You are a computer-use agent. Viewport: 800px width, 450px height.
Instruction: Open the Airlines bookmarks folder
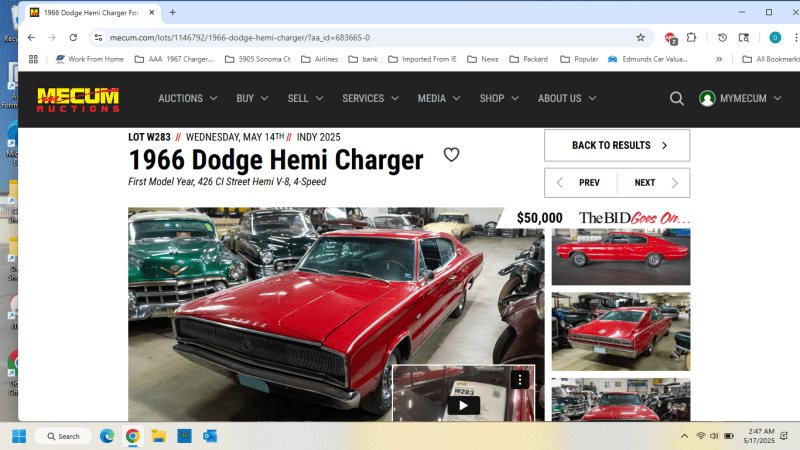pos(319,59)
